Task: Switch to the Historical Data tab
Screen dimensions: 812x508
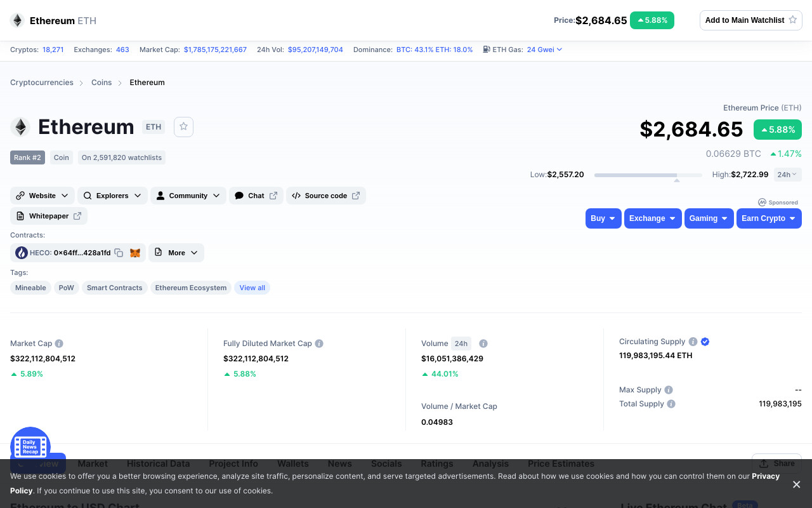Action: click(158, 464)
